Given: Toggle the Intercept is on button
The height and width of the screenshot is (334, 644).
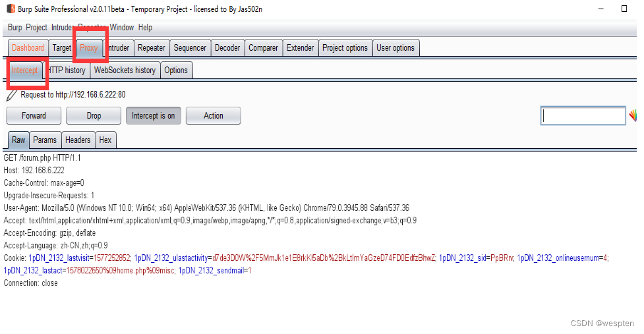Looking at the screenshot, I should [x=153, y=116].
